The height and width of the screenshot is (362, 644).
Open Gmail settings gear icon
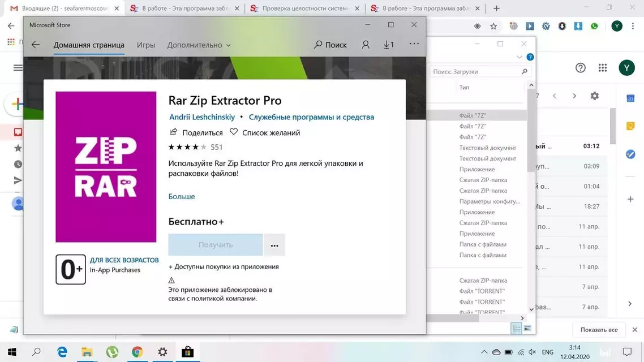(x=594, y=96)
